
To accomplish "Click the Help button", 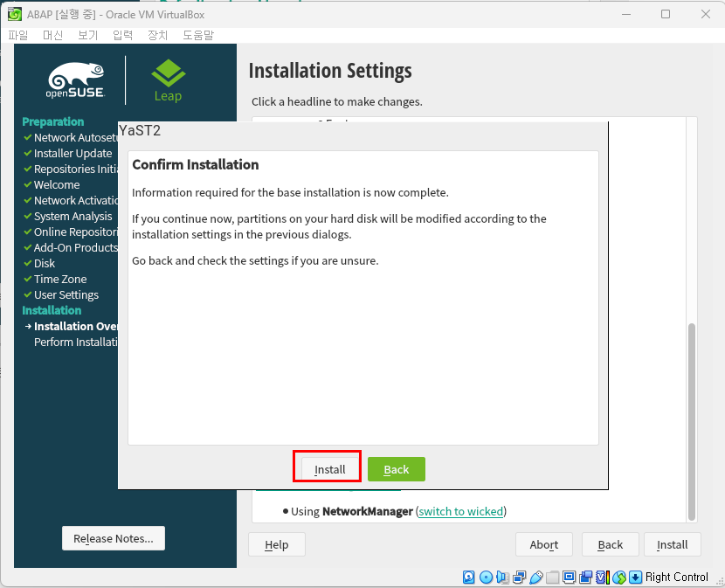I will click(277, 544).
